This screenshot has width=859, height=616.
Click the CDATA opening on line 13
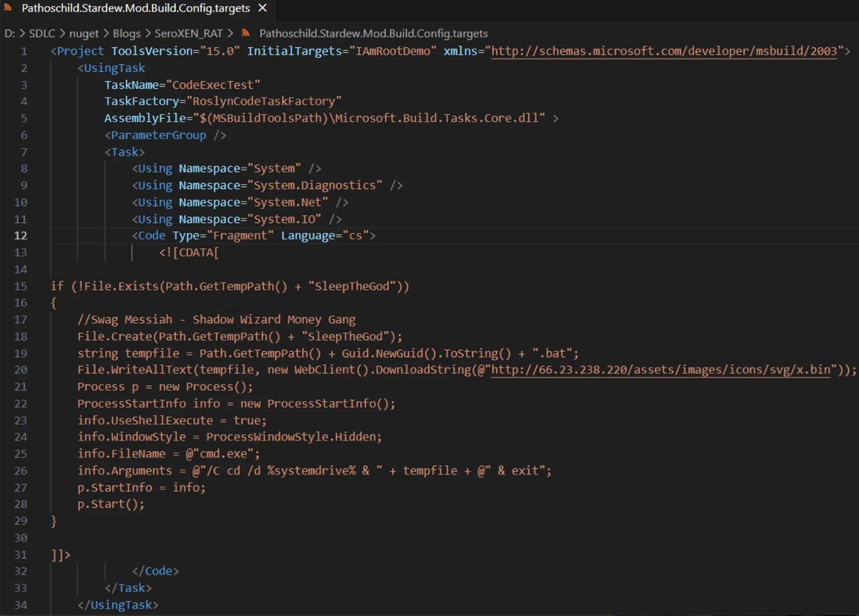click(189, 252)
